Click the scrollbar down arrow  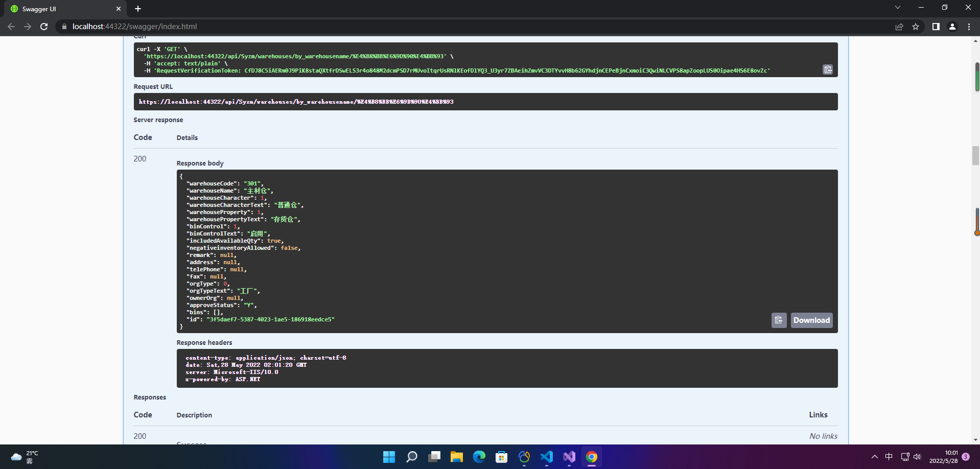point(975,439)
